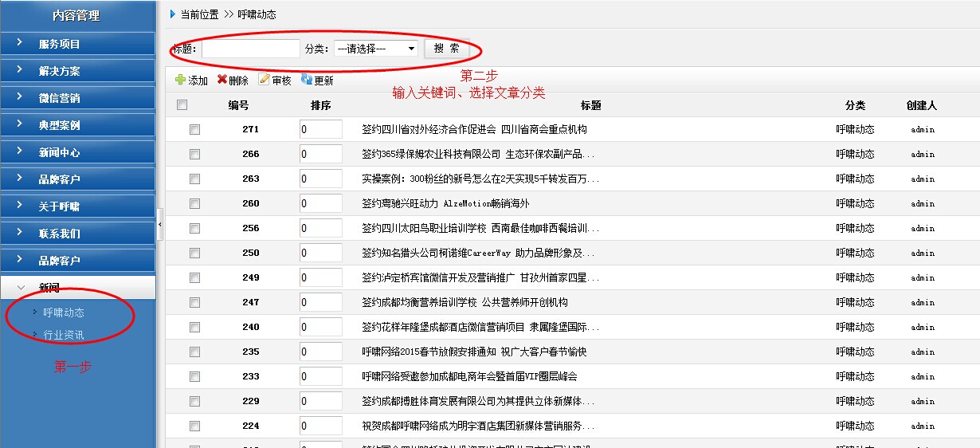The width and height of the screenshot is (980, 448).
Task: Open article 呼啸网络2015春节放假安排通知
Action: click(x=473, y=352)
